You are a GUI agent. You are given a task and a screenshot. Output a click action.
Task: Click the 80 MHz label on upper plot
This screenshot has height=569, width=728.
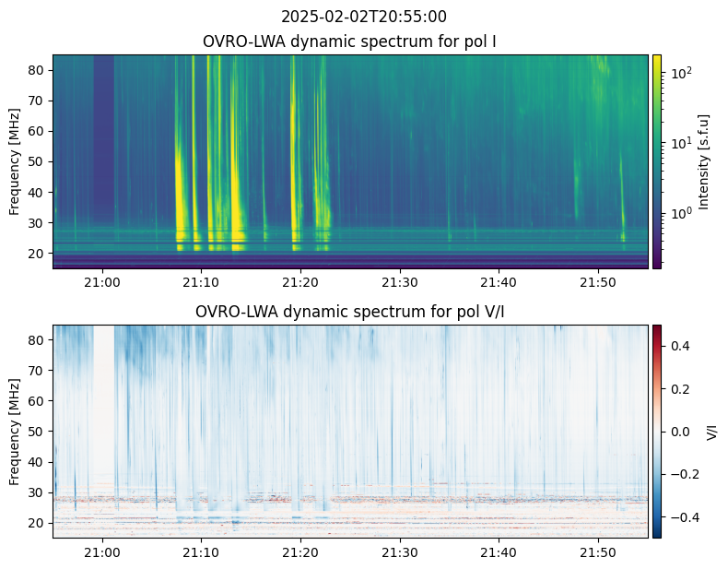click(x=36, y=70)
